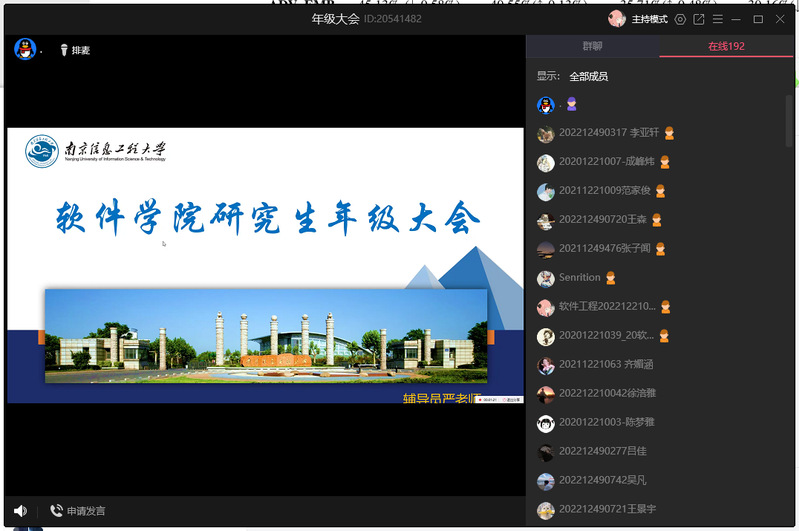Mute the speaker volume icon
Screen dimensions: 799x531
tap(20, 511)
